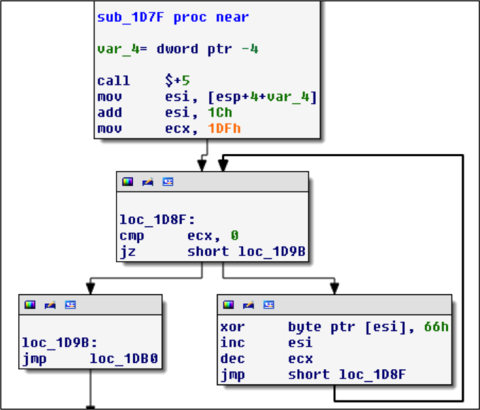Select the 'loc_1D9B:' label line
This screenshot has height=410, width=480.
click(x=60, y=343)
